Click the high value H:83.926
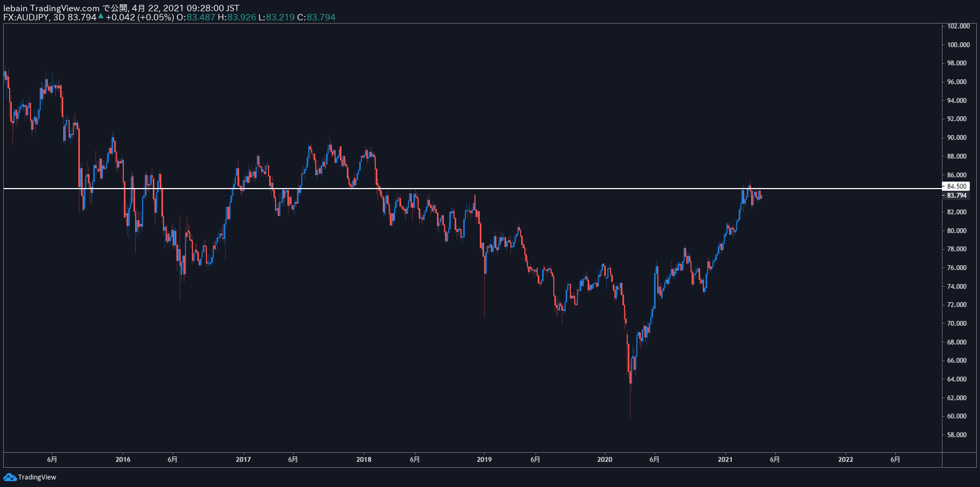This screenshot has width=980, height=487. (237, 17)
